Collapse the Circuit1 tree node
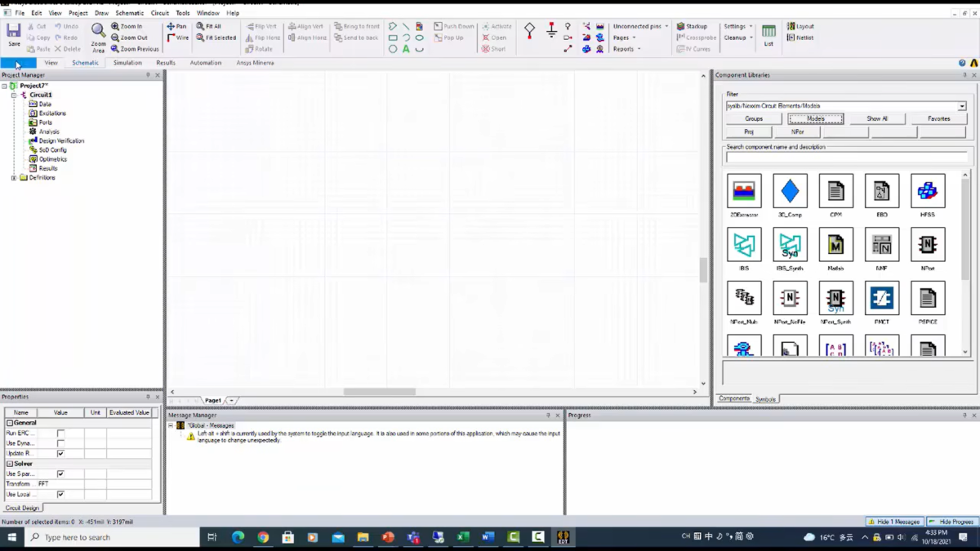 (x=14, y=95)
